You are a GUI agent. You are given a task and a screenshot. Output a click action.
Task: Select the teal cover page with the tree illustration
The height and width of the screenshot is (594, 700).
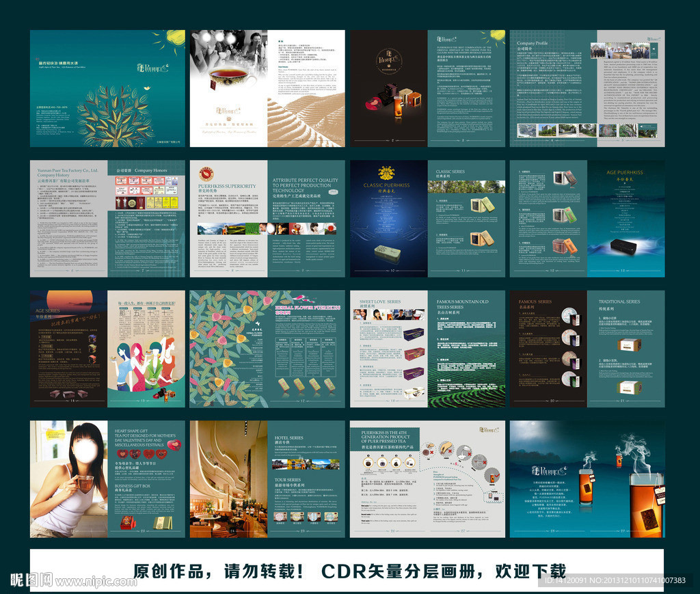107,88
